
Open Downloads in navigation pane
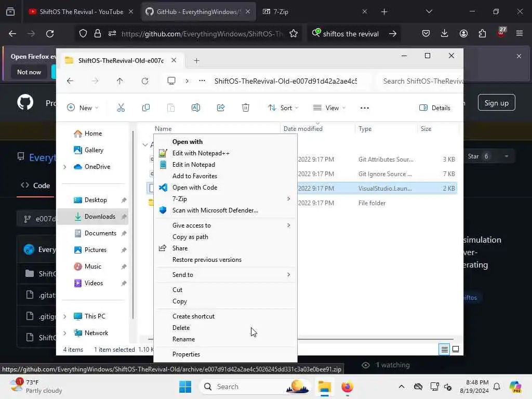(93, 217)
